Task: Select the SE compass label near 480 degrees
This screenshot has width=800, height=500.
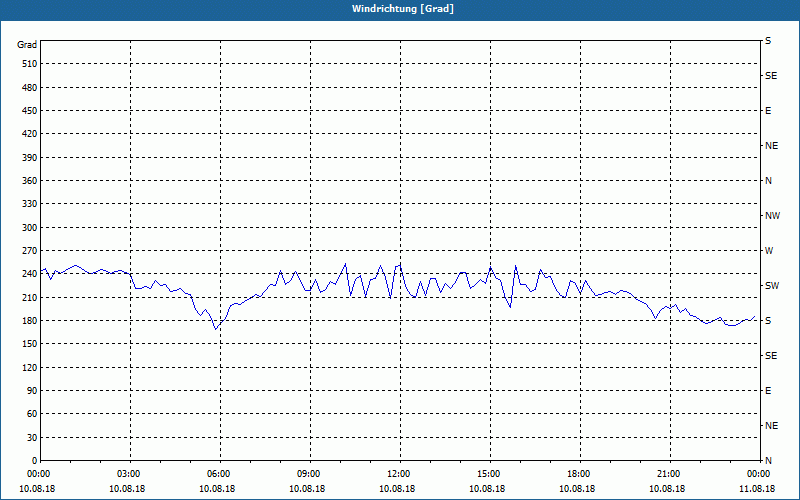Action: pos(771,76)
